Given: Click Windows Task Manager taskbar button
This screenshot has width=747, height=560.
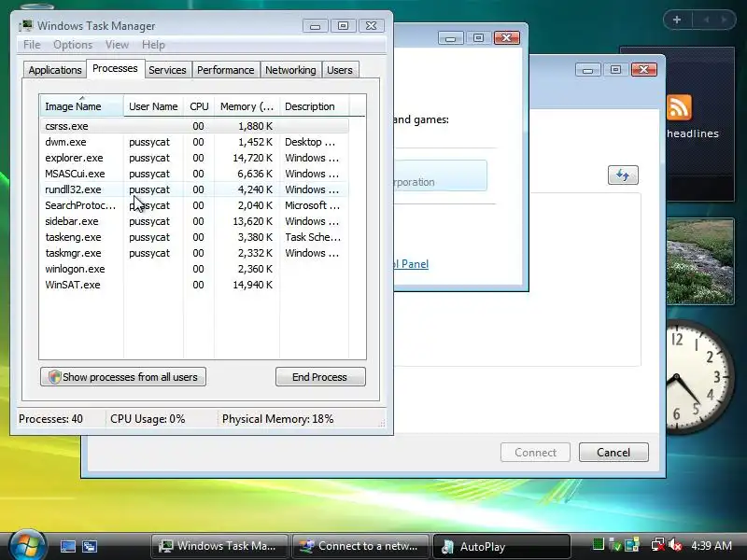Looking at the screenshot, I should (x=219, y=546).
